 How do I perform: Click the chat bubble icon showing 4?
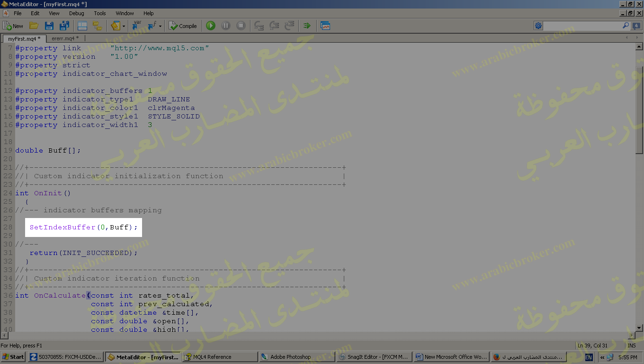[636, 26]
